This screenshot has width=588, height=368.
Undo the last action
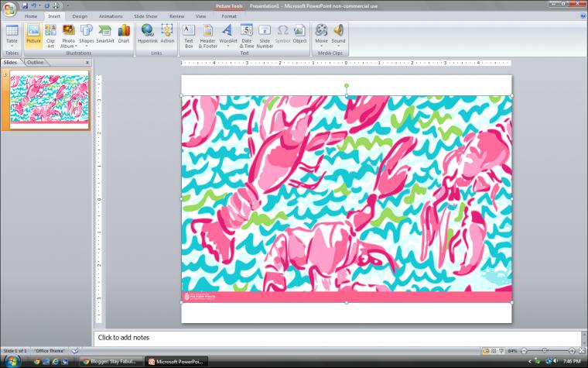tap(34, 5)
